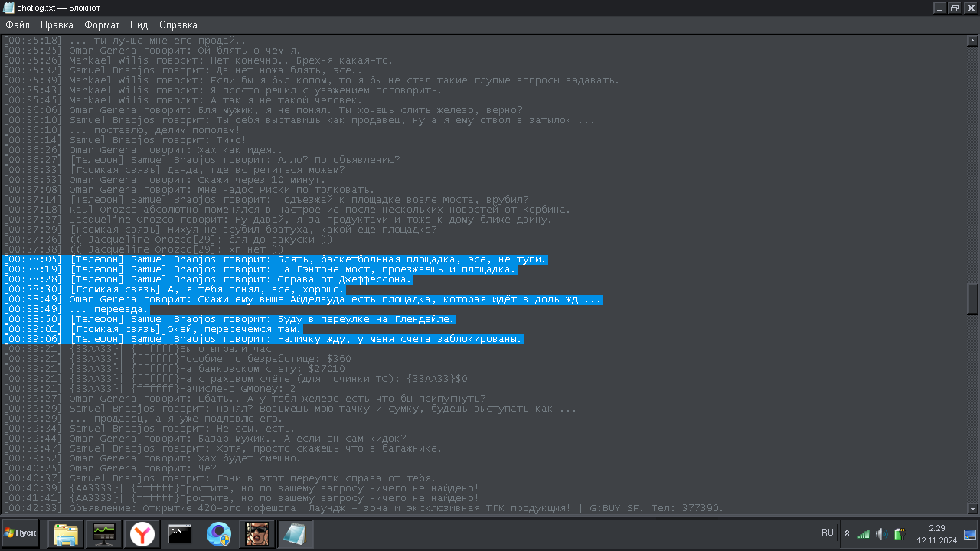Click the scrollbar down arrow
Viewport: 980px width, 551px height.
pos(973,508)
